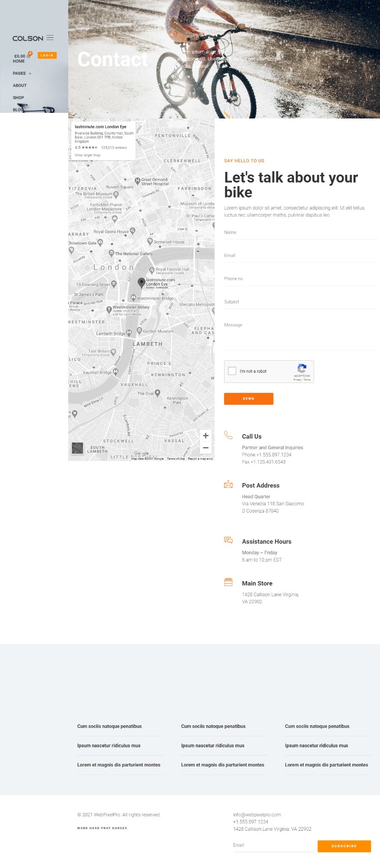The width and height of the screenshot is (380, 868).
Task: Focus the contact form Email field
Action: pos(301,256)
